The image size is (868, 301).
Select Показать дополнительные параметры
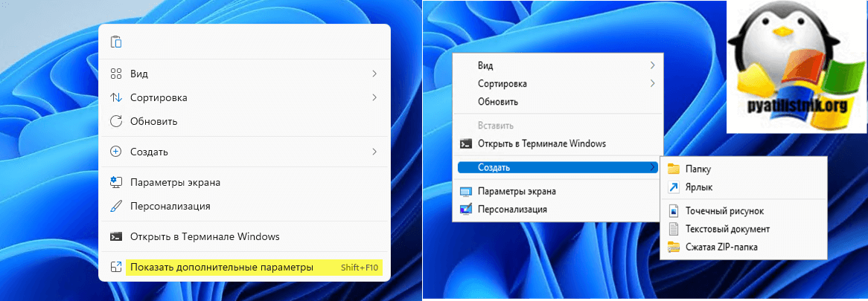tap(221, 267)
